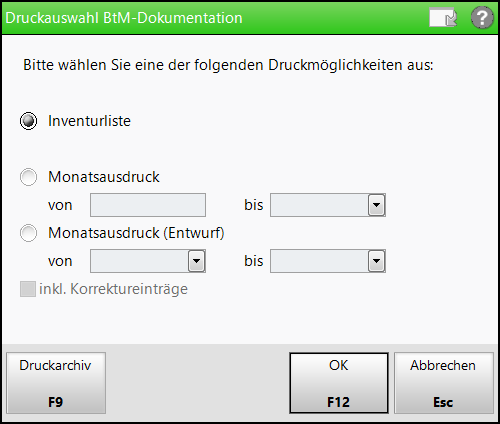Choose the Monatsausdruck (Entwurf) radio button
Image resolution: width=500 pixels, height=424 pixels.
[28, 233]
